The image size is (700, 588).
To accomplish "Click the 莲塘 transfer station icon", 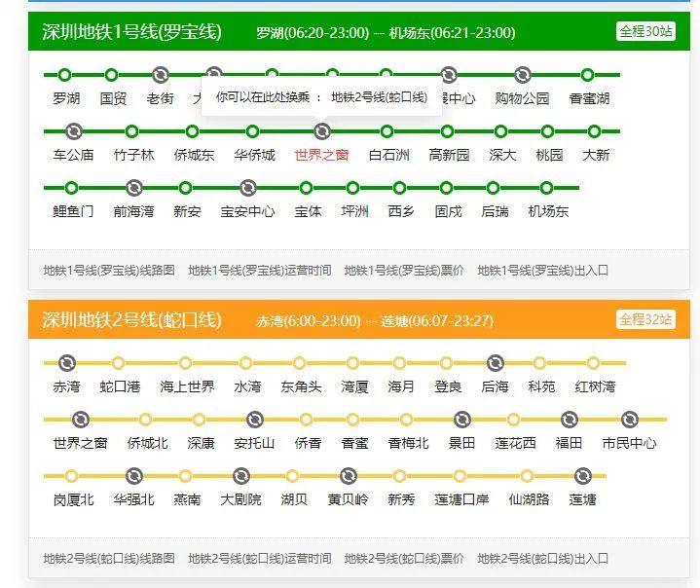I will point(582,476).
